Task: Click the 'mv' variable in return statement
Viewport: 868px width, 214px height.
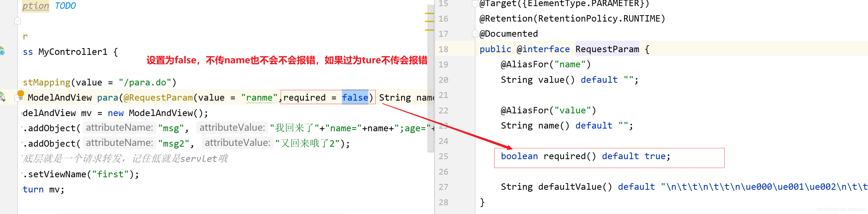Action: pyautogui.click(x=54, y=190)
